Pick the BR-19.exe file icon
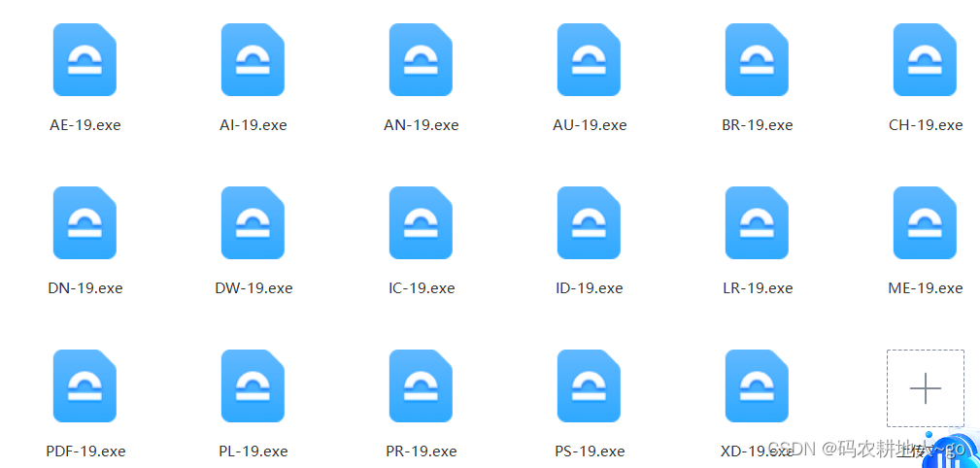Screen dimensions: 980x468 757,60
